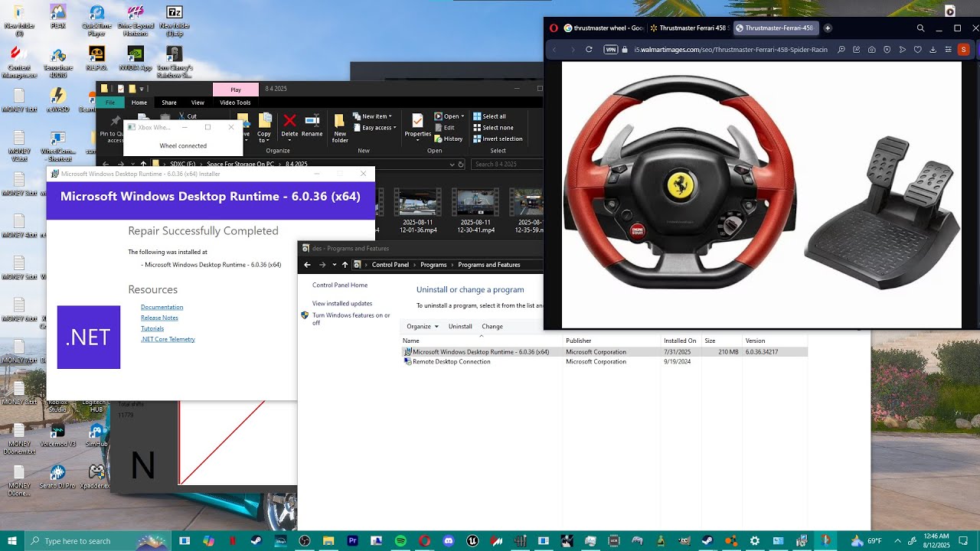The height and width of the screenshot is (551, 980).
Task: Click the Walmart image URL address field
Action: pyautogui.click(x=730, y=49)
